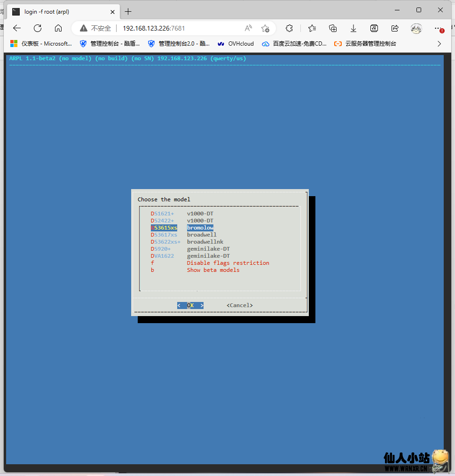This screenshot has height=476, width=455.
Task: Add this page to favorites star icon
Action: 265,28
